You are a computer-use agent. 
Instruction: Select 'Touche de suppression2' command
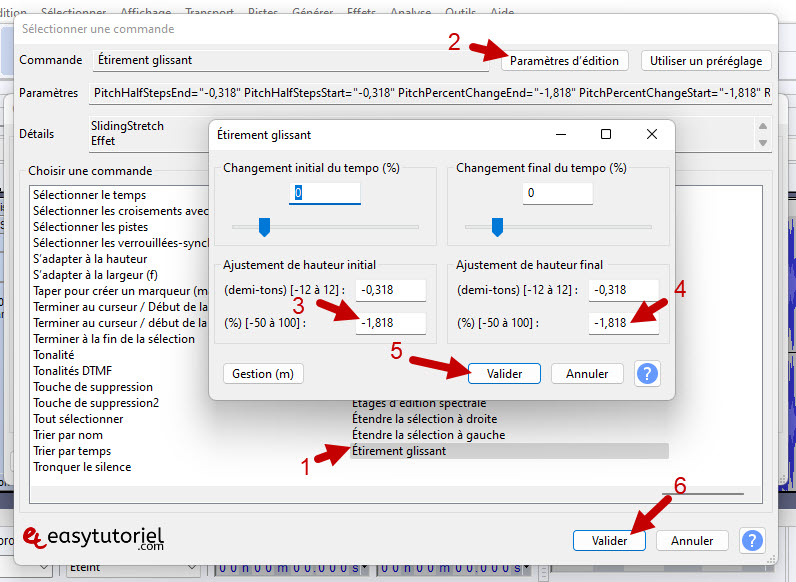pos(95,403)
